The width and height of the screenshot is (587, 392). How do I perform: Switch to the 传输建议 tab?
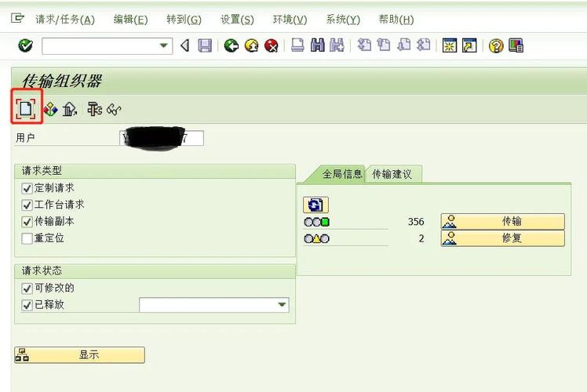(392, 174)
